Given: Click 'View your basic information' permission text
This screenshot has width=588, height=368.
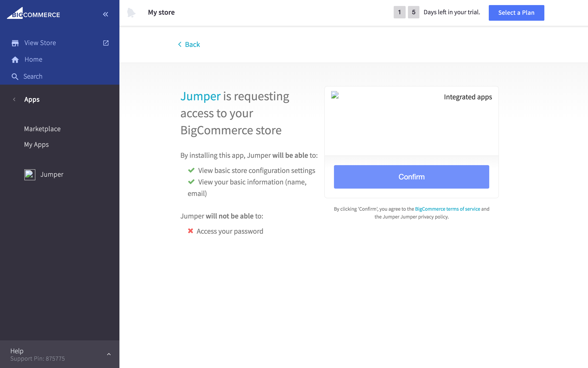Looking at the screenshot, I should pyautogui.click(x=247, y=188).
